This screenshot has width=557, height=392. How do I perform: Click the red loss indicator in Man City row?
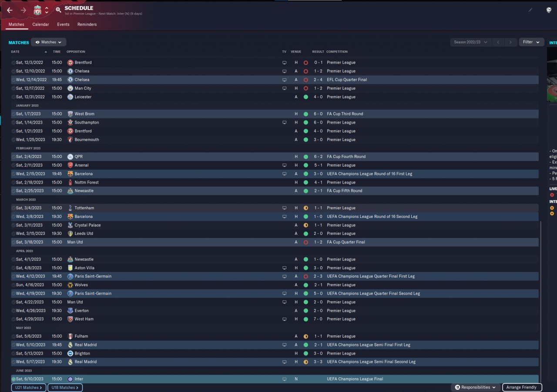[x=306, y=88]
